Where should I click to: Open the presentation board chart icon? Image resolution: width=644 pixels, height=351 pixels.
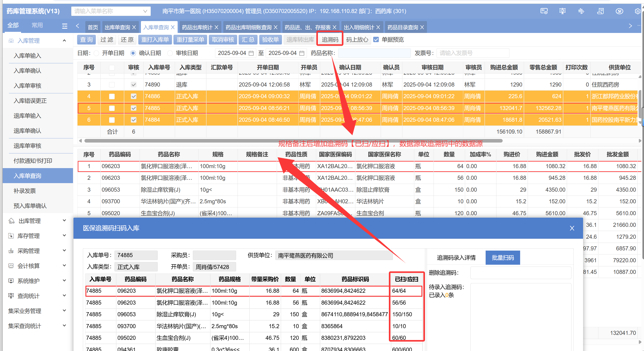click(x=562, y=11)
